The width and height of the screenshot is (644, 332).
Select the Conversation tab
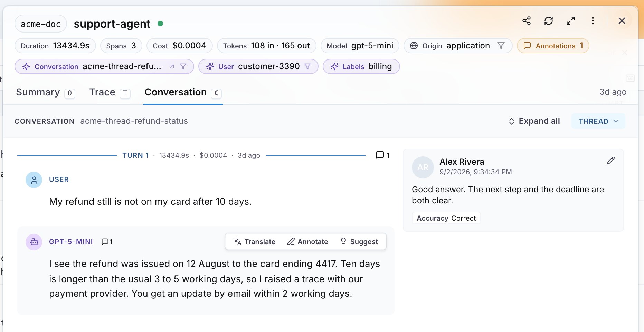tap(183, 93)
